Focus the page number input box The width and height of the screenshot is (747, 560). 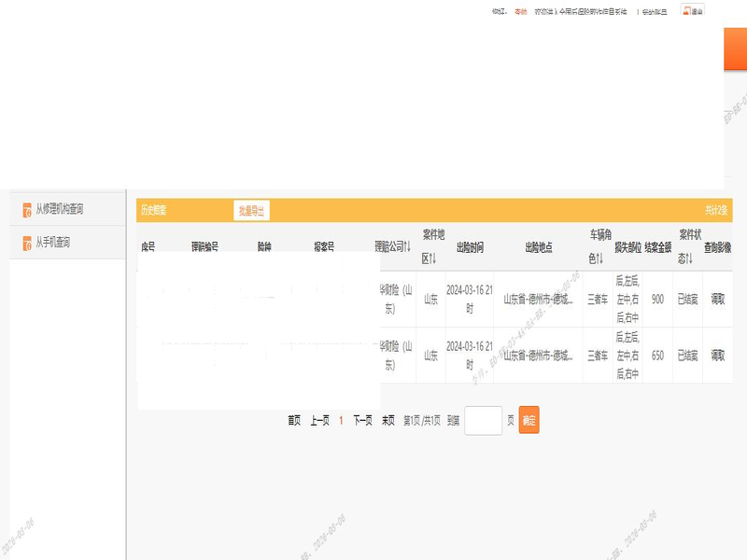[483, 421]
